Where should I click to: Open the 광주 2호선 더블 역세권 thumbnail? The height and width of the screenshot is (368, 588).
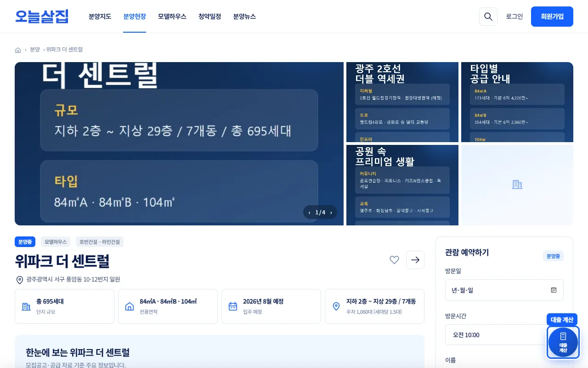tap(402, 102)
